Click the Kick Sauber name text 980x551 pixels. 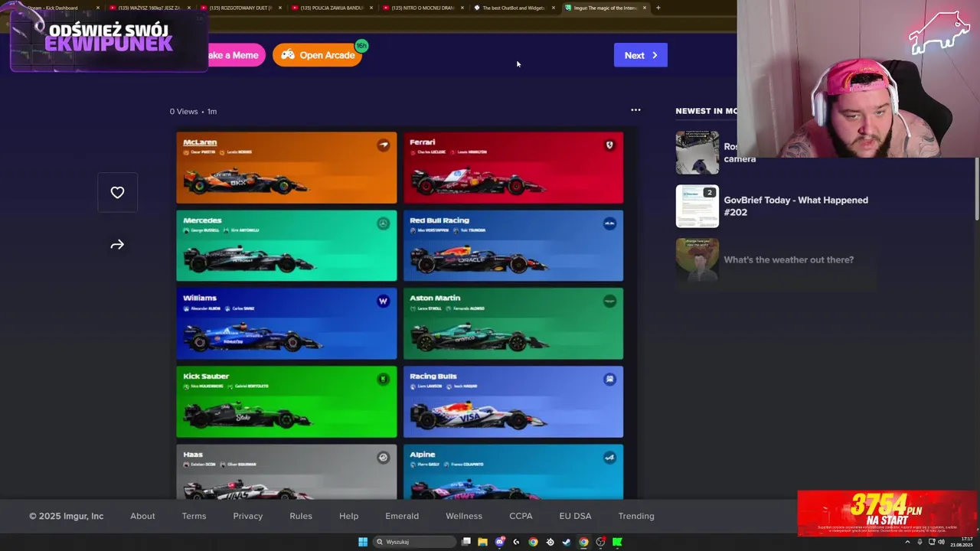pyautogui.click(x=206, y=377)
